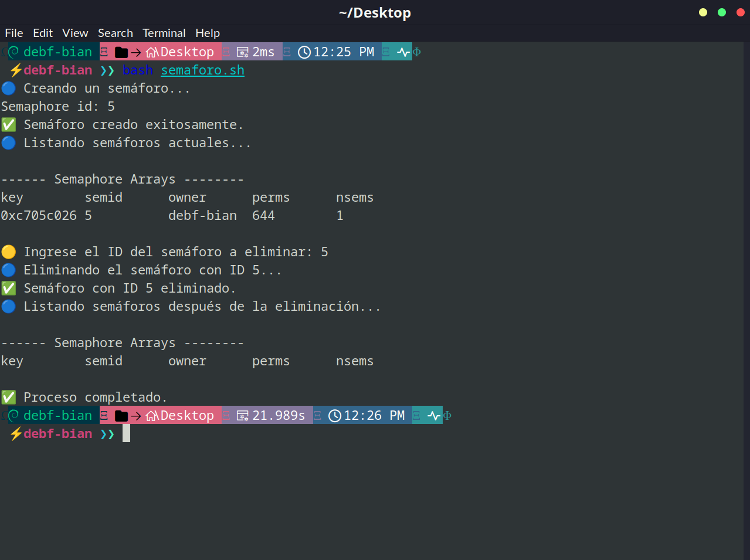Click the clock icon beside 12:26 PM
The image size is (750, 560).
(335, 416)
